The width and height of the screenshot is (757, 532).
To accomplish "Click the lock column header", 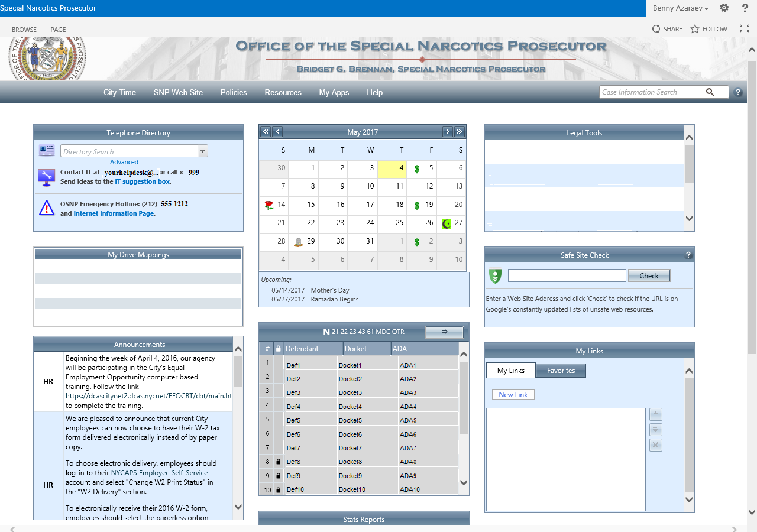I will pos(278,349).
